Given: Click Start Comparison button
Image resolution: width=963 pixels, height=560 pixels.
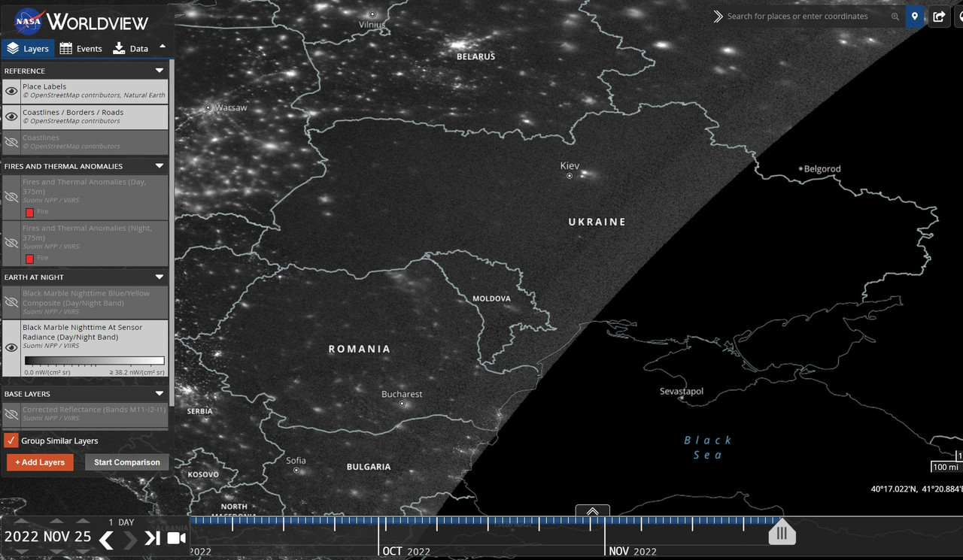Looking at the screenshot, I should click(x=127, y=462).
